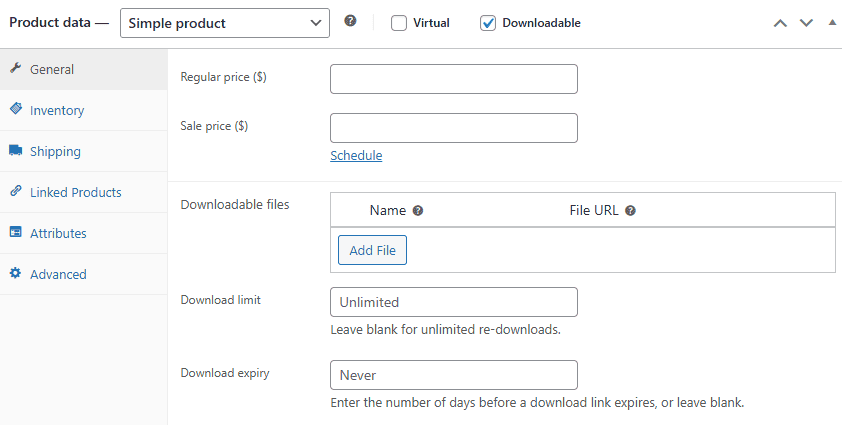Click the Download limit label
Image resolution: width=842 pixels, height=425 pixels.
[x=221, y=300]
